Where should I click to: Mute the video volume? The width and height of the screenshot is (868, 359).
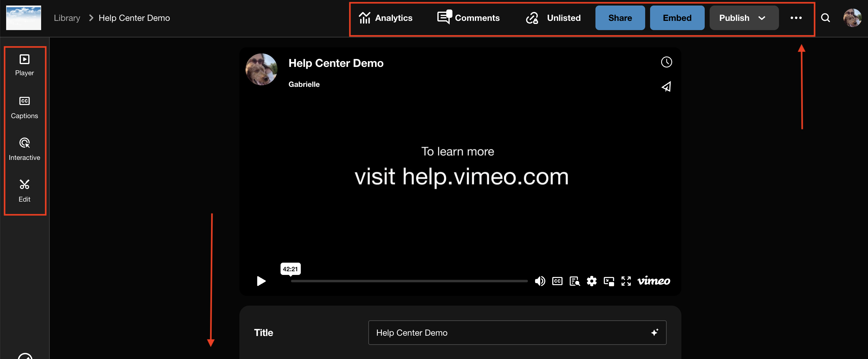click(540, 281)
